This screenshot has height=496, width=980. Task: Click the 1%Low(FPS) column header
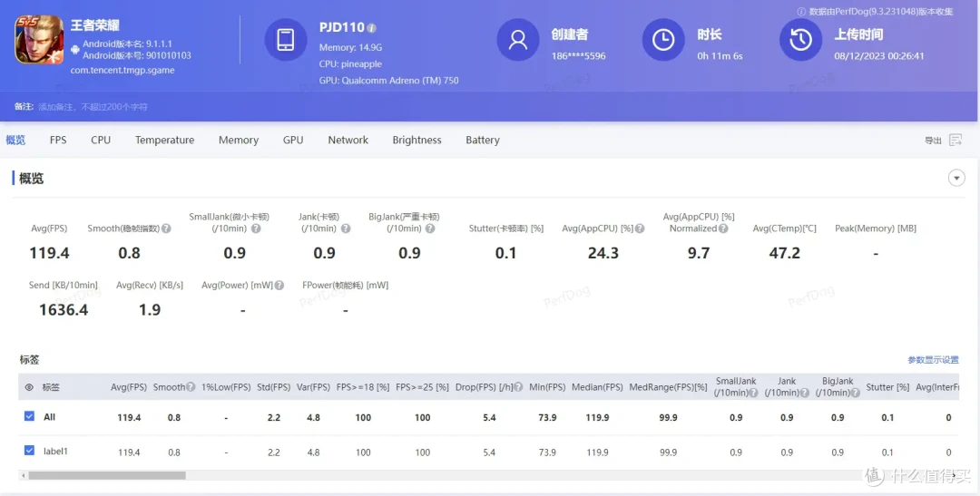pyautogui.click(x=226, y=387)
